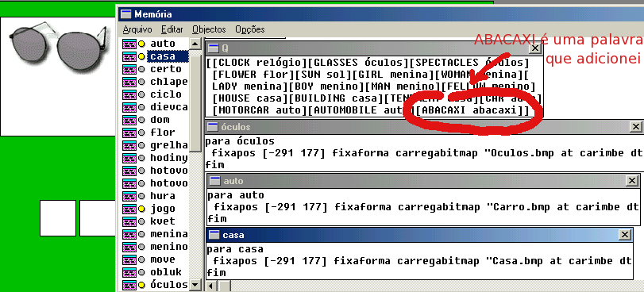The height and width of the screenshot is (292, 644).
Task: Toggle the gray circle next to flor
Action: tap(141, 133)
